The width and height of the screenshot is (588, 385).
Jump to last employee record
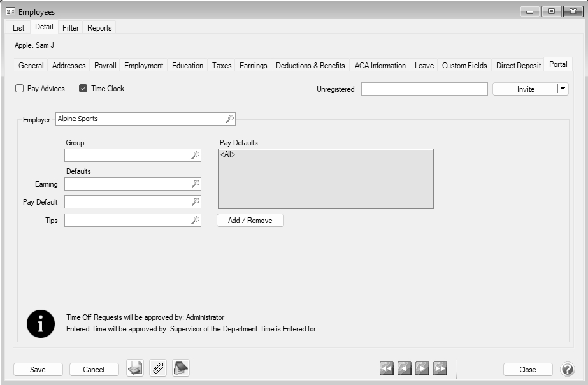click(440, 368)
